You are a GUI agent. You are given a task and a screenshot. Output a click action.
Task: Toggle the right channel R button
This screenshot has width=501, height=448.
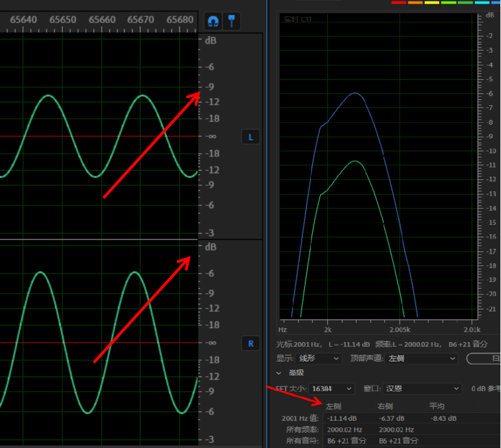tap(250, 344)
